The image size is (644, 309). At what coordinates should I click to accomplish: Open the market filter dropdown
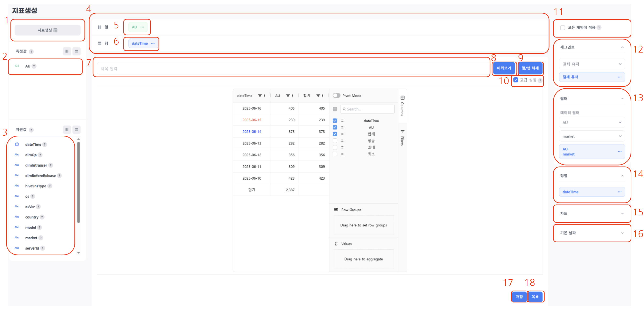(592, 136)
